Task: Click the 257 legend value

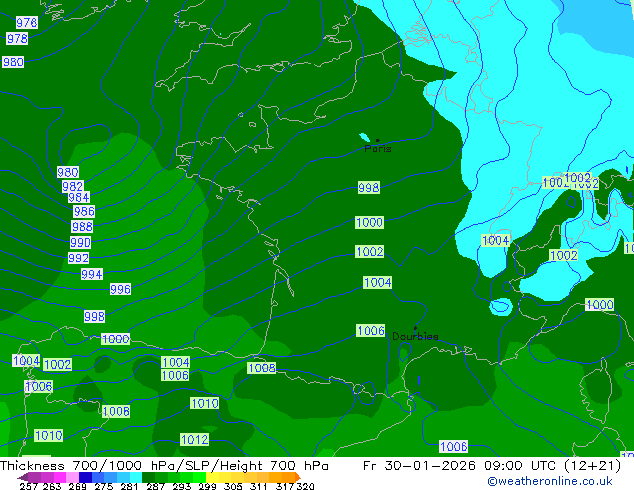Action: tap(28, 486)
